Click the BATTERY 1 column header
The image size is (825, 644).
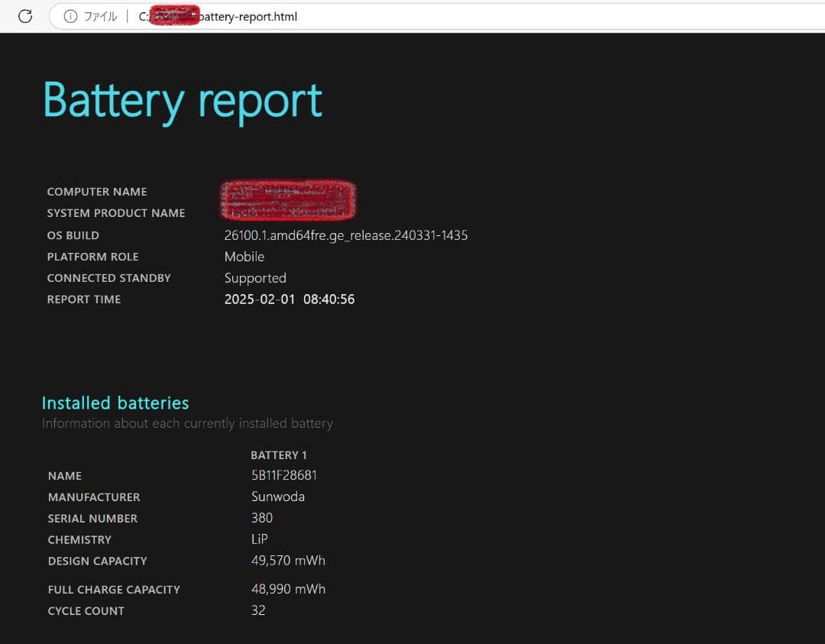pyautogui.click(x=279, y=455)
